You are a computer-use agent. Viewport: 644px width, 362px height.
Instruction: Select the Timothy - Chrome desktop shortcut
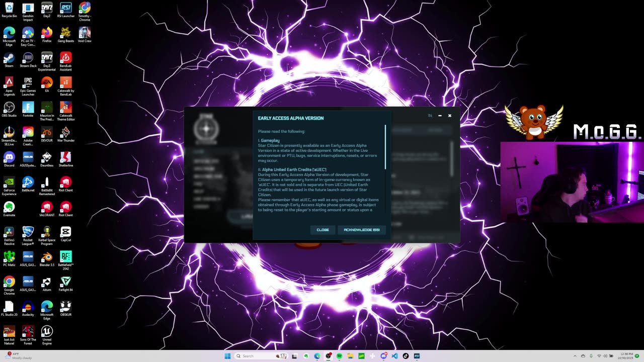point(85,12)
